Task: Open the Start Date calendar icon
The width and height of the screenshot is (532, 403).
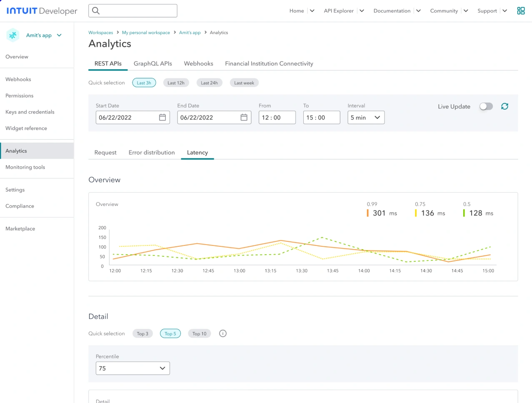Action: 162,118
